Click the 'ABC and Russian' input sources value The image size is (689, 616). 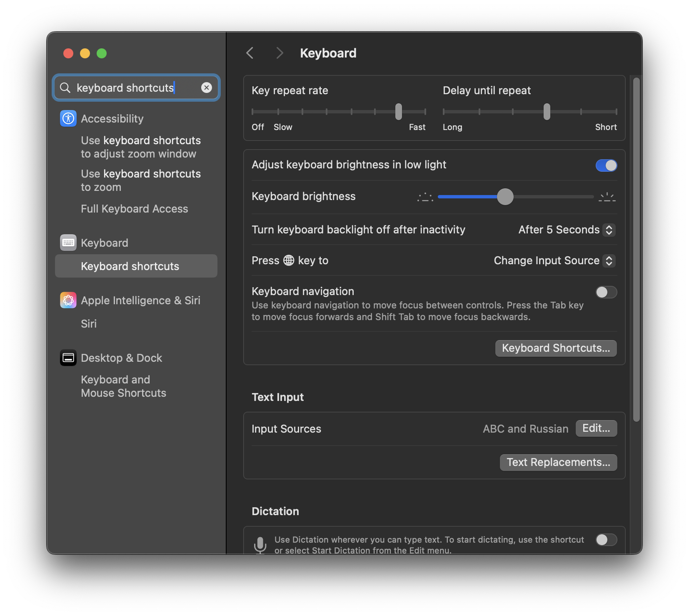526,429
